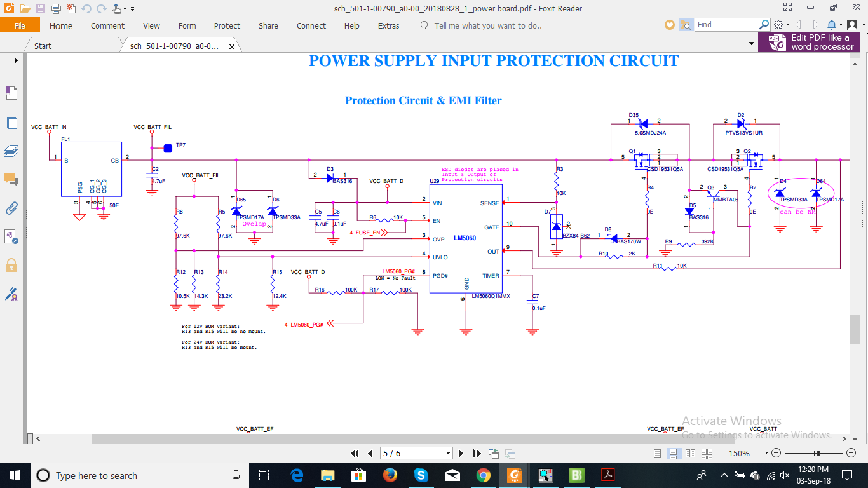Open the Pages thumbnails panel in the sidebar
The width and height of the screenshot is (868, 488).
(x=11, y=122)
